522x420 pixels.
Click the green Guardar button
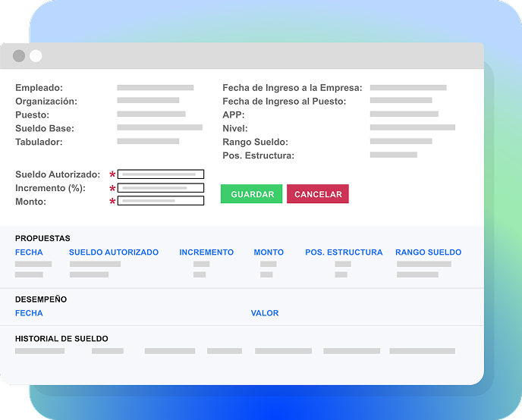pos(251,194)
